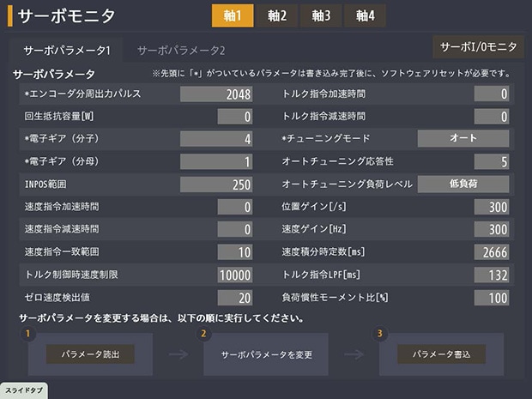Open the チューニングモード オート selector

[462, 138]
